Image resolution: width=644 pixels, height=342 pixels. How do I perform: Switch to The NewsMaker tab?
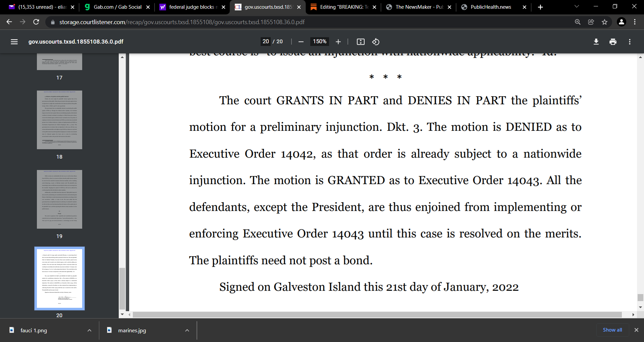[418, 7]
